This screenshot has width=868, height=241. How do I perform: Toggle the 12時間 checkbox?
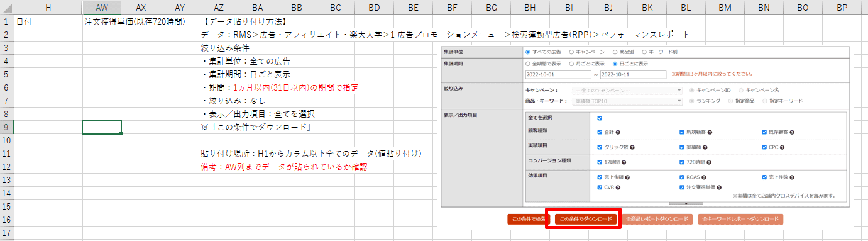pyautogui.click(x=600, y=162)
